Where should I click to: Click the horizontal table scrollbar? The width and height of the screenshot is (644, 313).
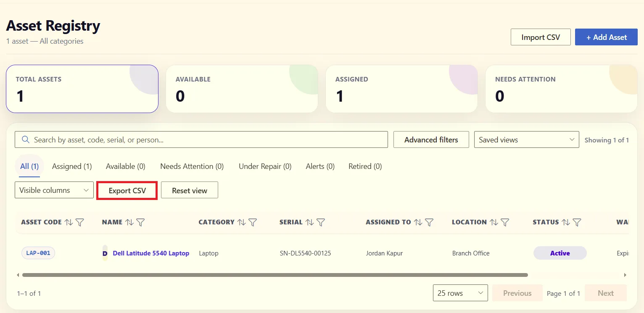point(275,275)
